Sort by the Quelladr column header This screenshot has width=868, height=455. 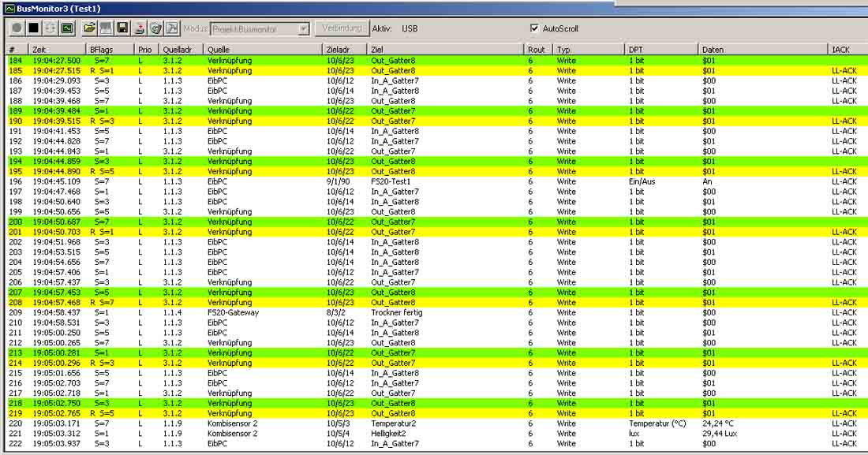[180, 50]
